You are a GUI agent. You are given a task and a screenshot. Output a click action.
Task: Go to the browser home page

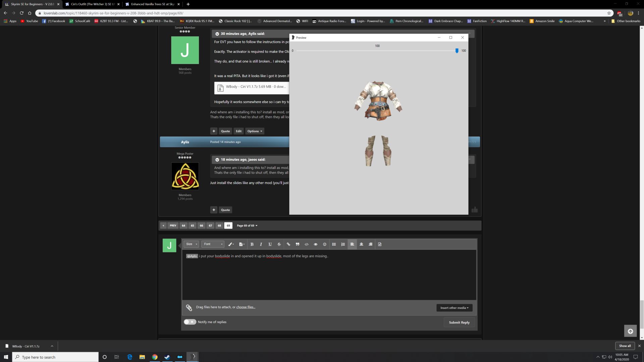point(30,13)
